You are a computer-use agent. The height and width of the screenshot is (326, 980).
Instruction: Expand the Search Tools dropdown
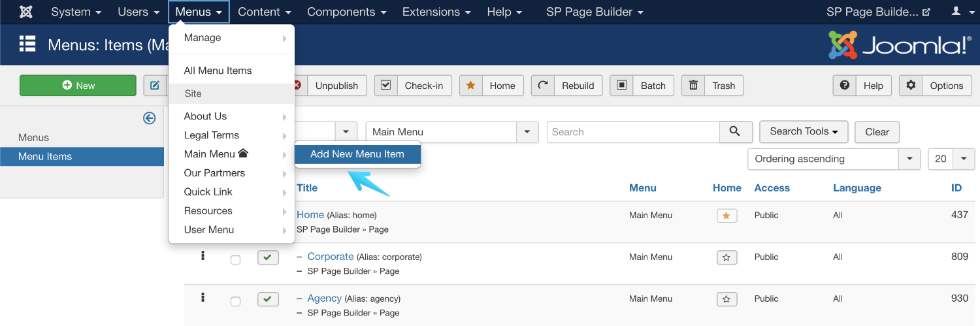(803, 132)
